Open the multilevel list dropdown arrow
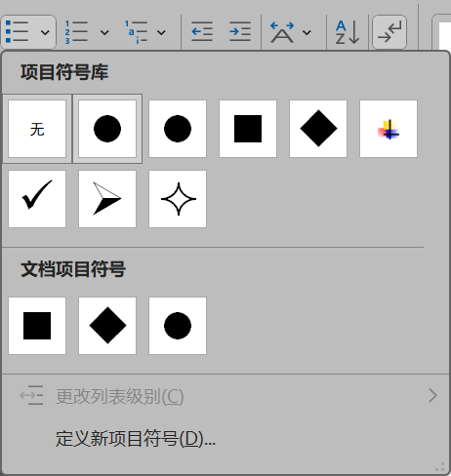This screenshot has width=451, height=476. [161, 32]
